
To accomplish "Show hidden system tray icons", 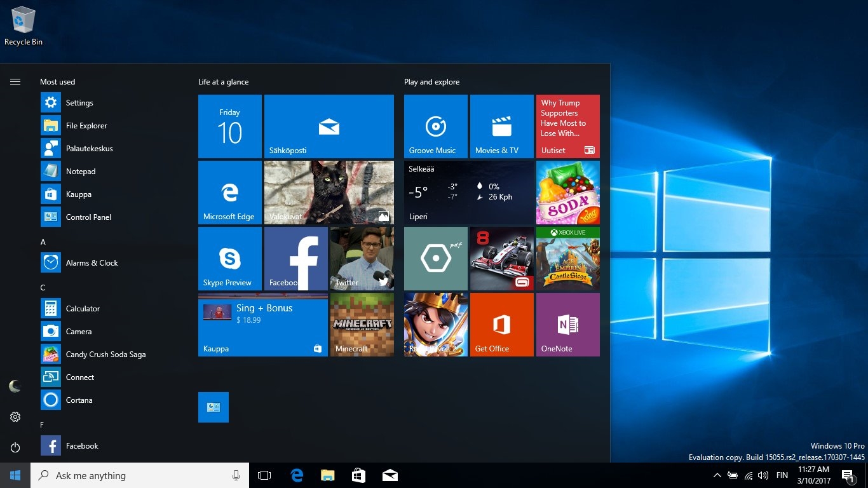I will point(717,475).
